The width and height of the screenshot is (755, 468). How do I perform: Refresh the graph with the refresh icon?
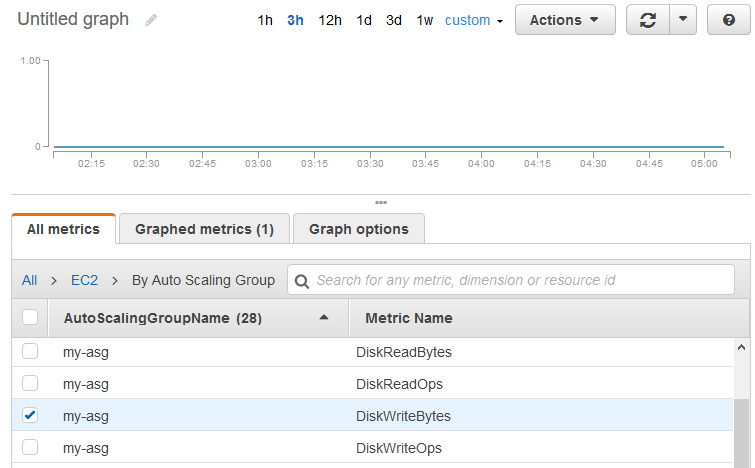tap(647, 20)
